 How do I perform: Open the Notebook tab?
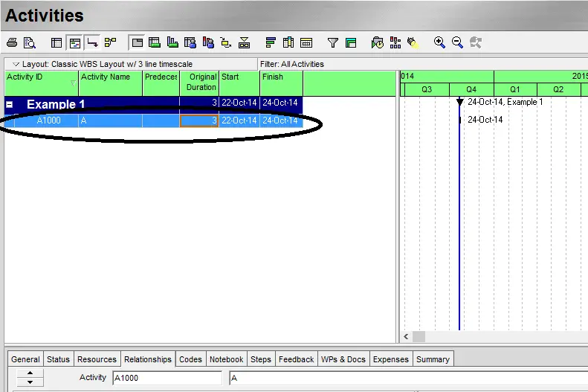(x=227, y=359)
